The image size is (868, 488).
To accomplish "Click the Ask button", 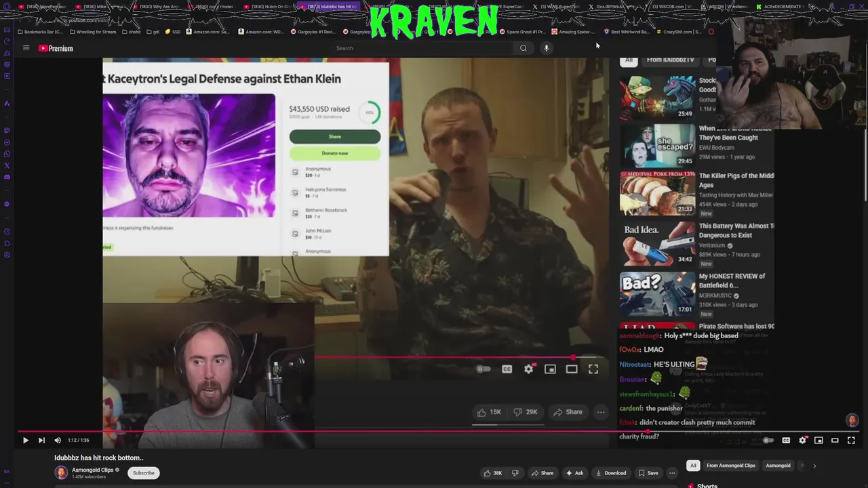I will coord(574,473).
